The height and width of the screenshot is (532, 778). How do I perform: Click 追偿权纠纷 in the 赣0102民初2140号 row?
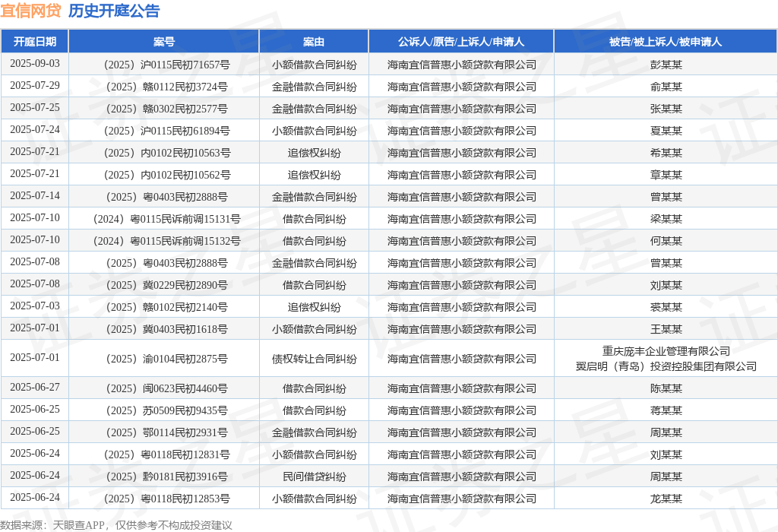(x=314, y=307)
